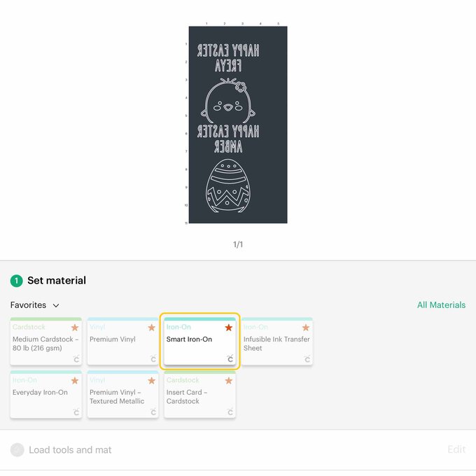Click the Edit link for tools and mat
The height and width of the screenshot is (476, 476).
tap(456, 449)
